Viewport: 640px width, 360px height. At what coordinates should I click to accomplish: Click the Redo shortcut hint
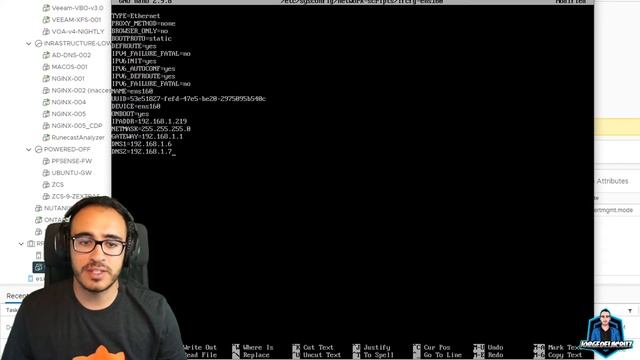(x=489, y=355)
